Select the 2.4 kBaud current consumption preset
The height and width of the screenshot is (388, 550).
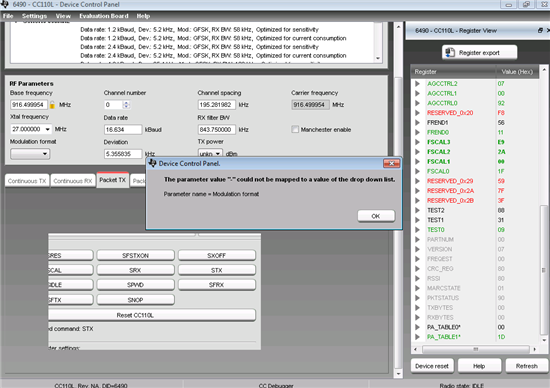tap(213, 55)
